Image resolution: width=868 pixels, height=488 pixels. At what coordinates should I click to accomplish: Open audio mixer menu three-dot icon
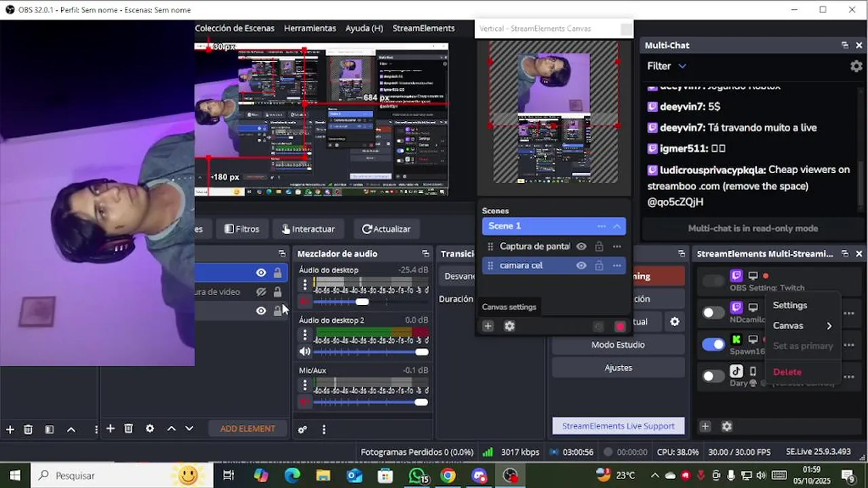[x=324, y=429]
